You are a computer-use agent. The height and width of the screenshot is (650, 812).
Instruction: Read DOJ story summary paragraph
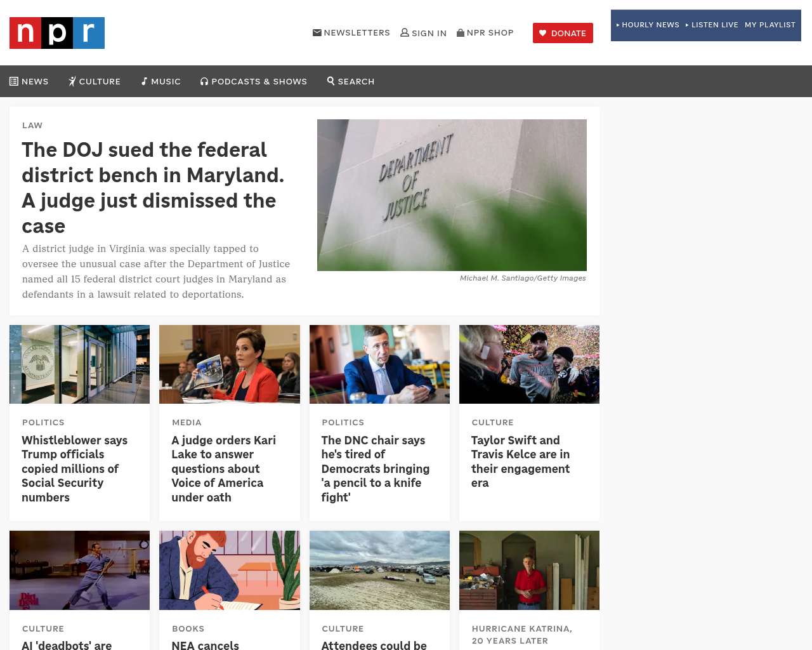click(x=156, y=272)
